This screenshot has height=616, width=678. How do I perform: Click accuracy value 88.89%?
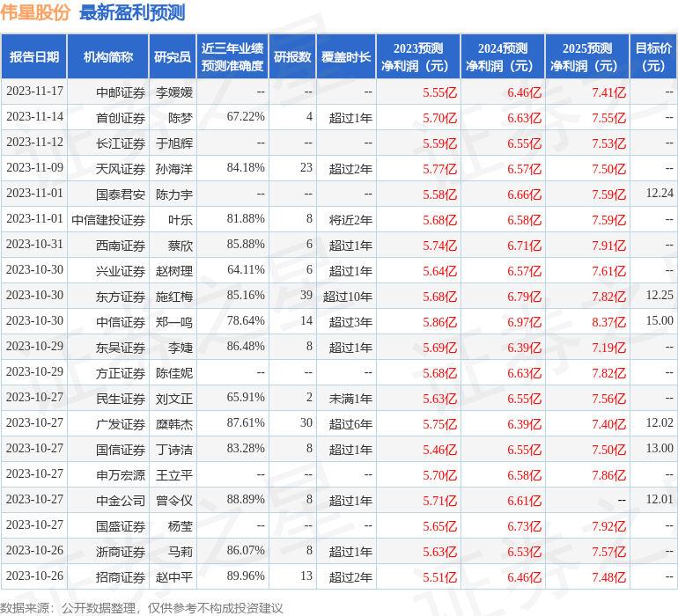(246, 499)
